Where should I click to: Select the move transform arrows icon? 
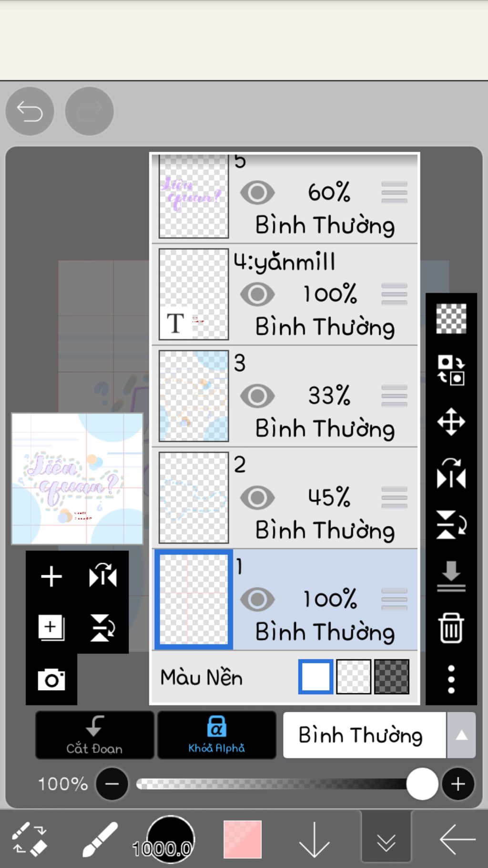[451, 422]
